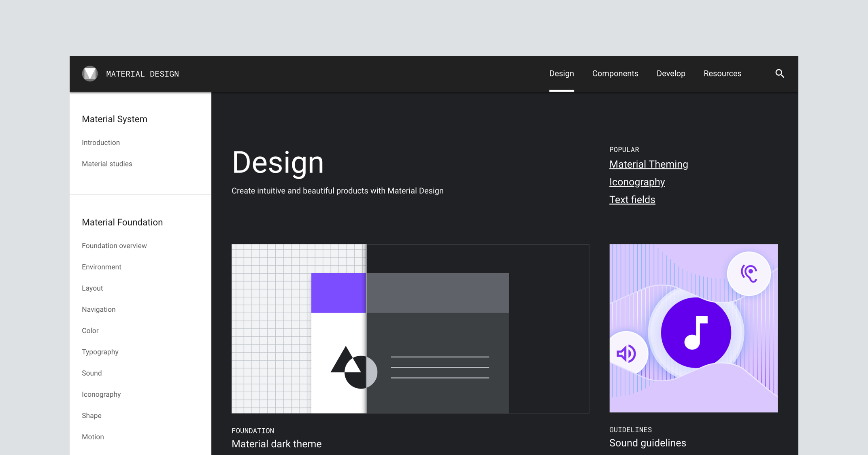Viewport: 868px width, 455px height.
Task: Go to Foundation overview sidebar item
Action: point(114,246)
